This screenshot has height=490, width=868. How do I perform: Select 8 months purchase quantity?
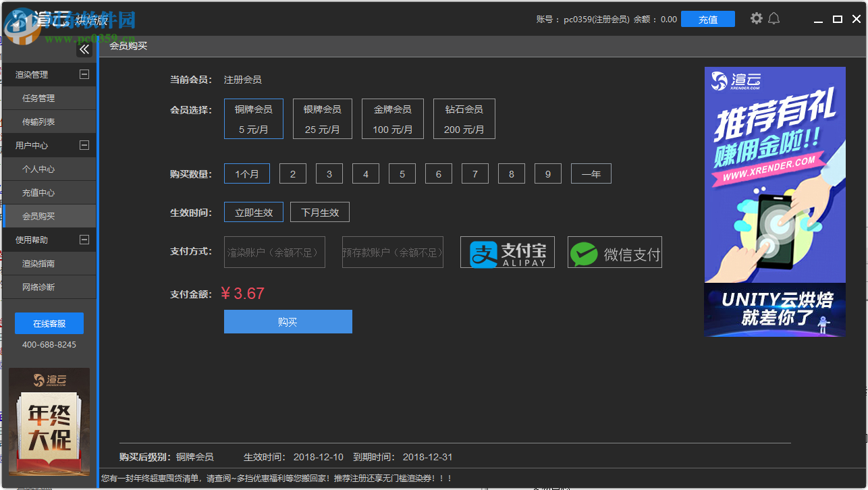coord(512,173)
